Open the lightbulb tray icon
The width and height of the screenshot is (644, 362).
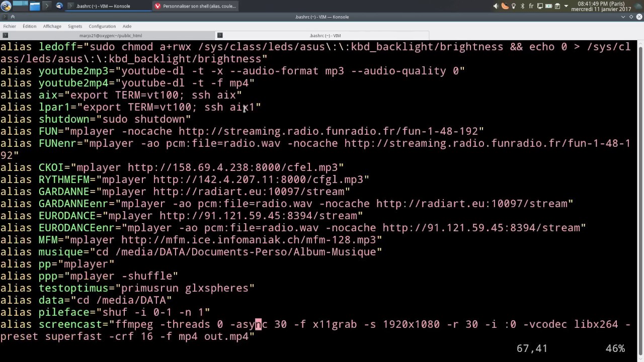tap(514, 6)
